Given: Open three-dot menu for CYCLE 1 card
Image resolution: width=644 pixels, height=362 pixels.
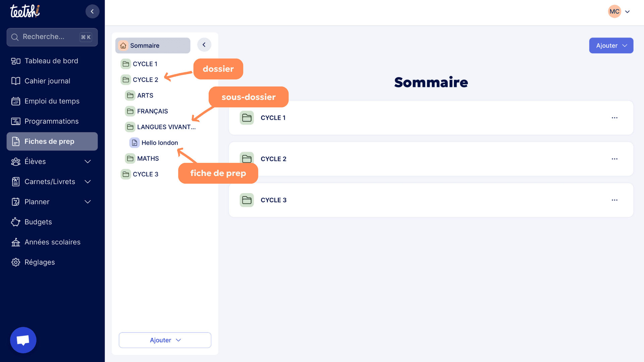Looking at the screenshot, I should tap(614, 118).
